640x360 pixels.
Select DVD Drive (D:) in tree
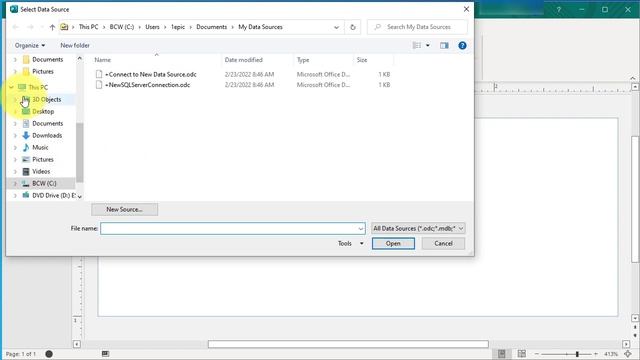(53, 196)
